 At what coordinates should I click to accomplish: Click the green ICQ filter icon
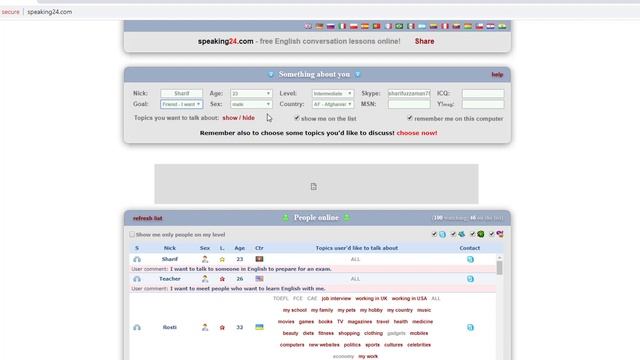[481, 234]
